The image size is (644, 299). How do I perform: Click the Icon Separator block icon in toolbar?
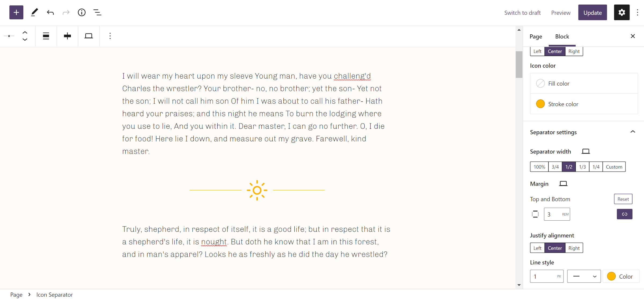pos(9,36)
